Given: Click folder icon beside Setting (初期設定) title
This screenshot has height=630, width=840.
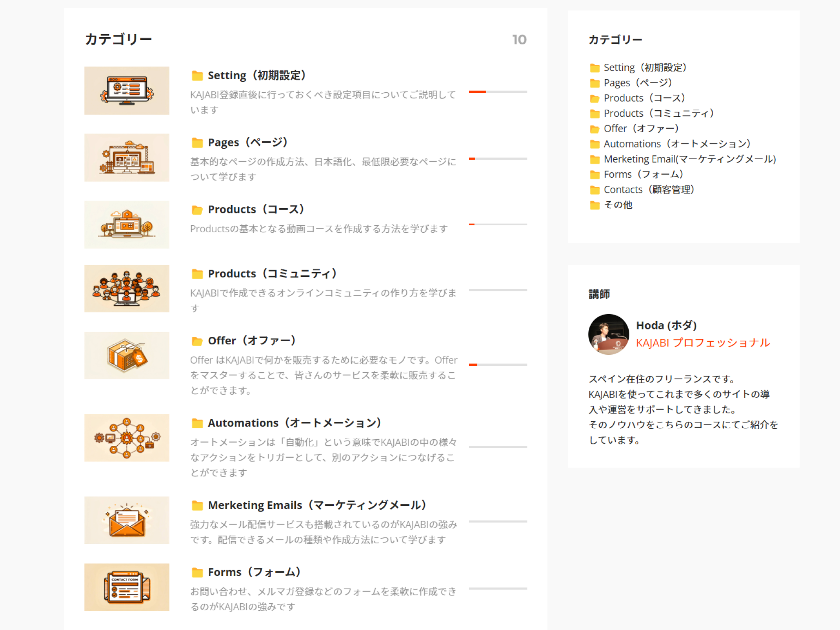Looking at the screenshot, I should coord(197,76).
